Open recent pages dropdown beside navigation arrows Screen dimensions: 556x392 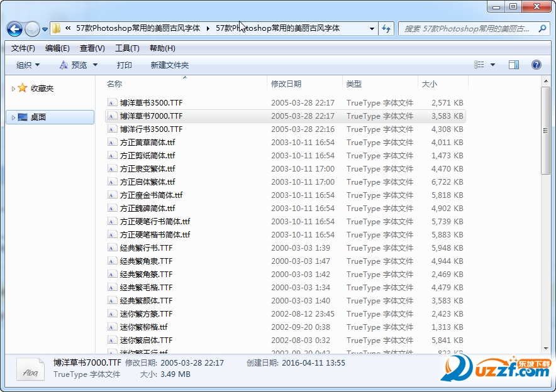tap(45, 30)
